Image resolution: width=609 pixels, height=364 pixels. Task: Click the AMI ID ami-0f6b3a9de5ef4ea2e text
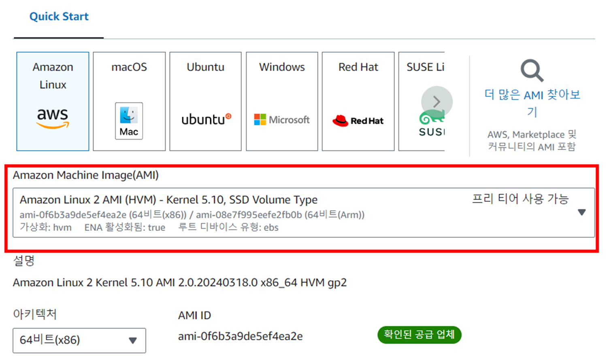click(241, 336)
